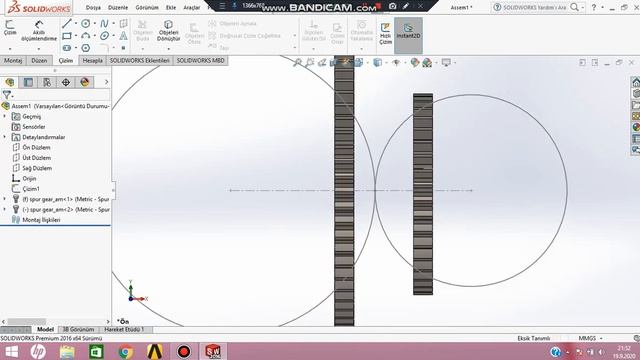Select the Line sketch tool
The height and width of the screenshot is (360, 640).
click(67, 24)
